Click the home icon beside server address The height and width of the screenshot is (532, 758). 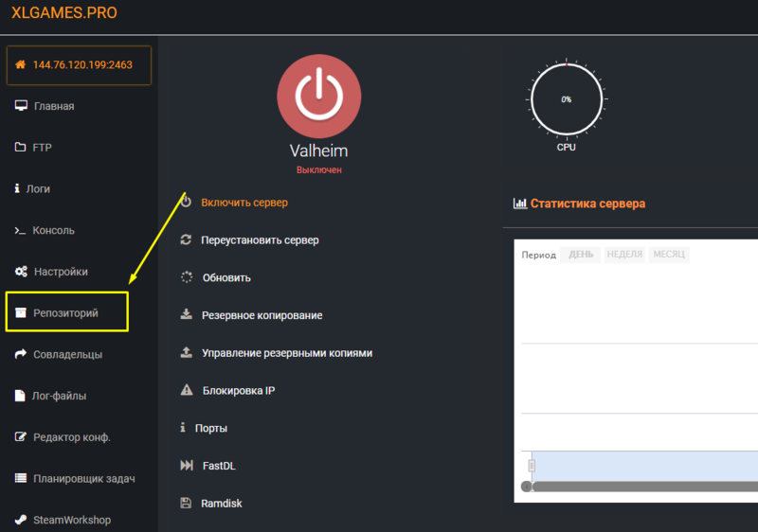coord(20,65)
